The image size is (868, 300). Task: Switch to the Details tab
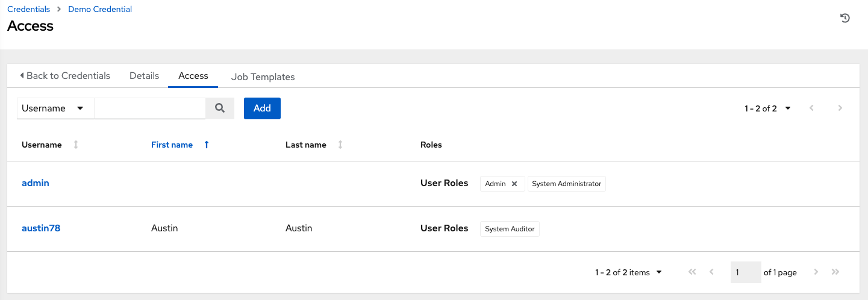tap(145, 76)
